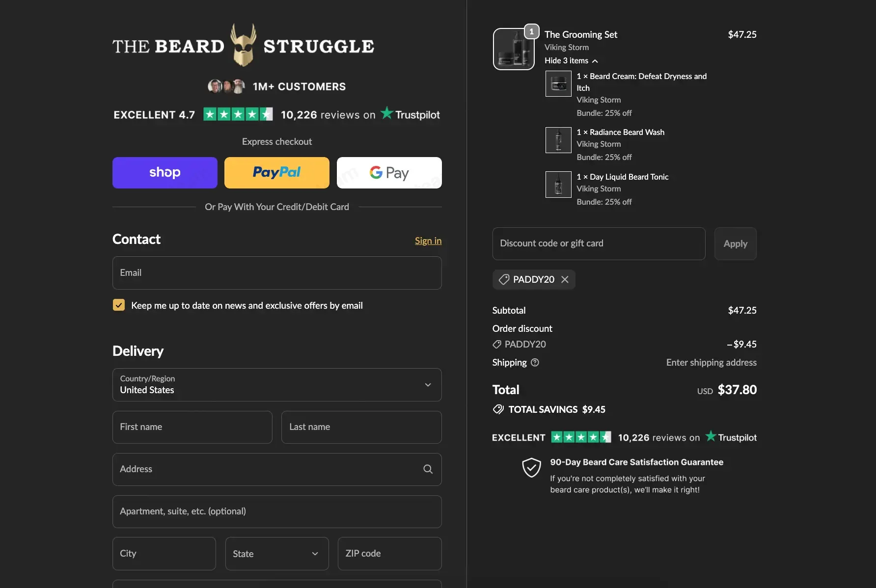Remove the PADDY20 discount code

pyautogui.click(x=565, y=279)
